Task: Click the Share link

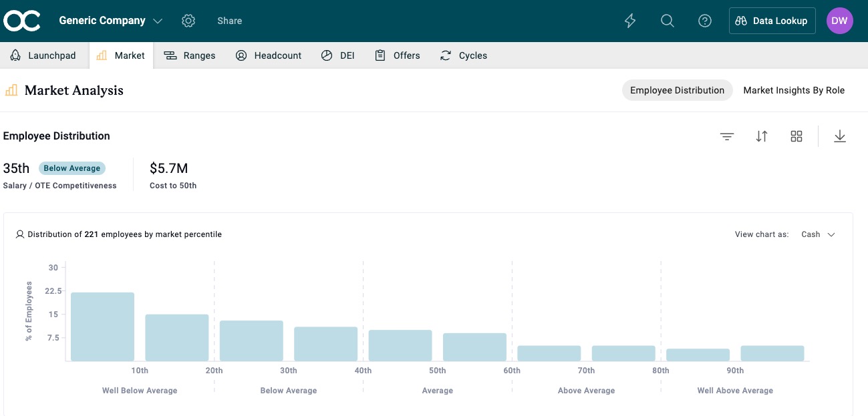Action: (229, 21)
